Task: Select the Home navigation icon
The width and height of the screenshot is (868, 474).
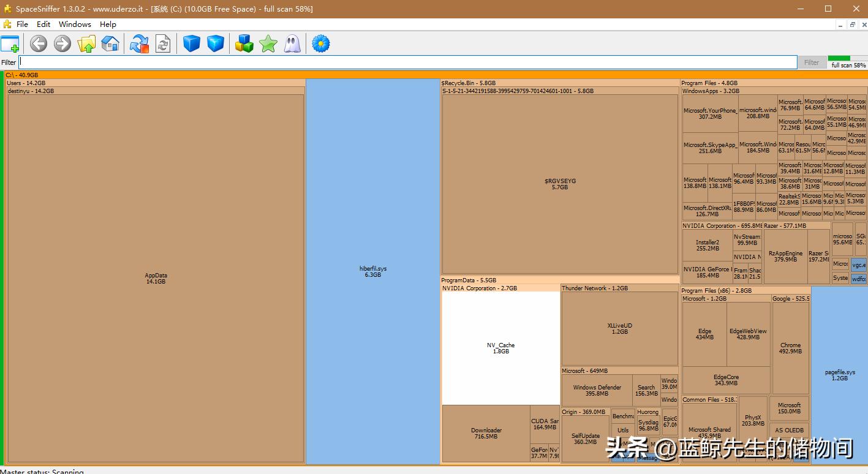Action: [110, 43]
